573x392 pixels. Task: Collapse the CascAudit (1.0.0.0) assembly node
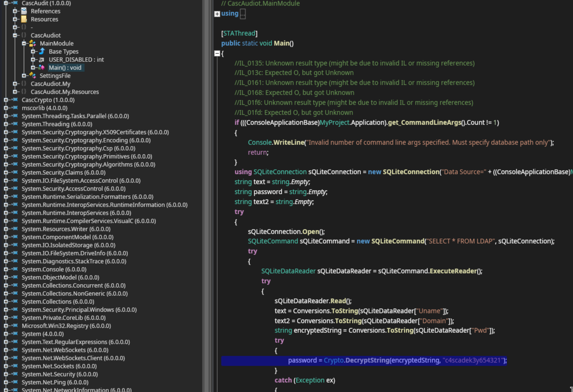[6, 3]
